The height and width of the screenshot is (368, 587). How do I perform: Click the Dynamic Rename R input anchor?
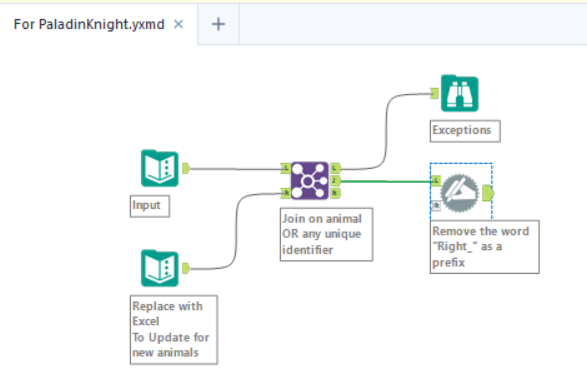(x=436, y=206)
